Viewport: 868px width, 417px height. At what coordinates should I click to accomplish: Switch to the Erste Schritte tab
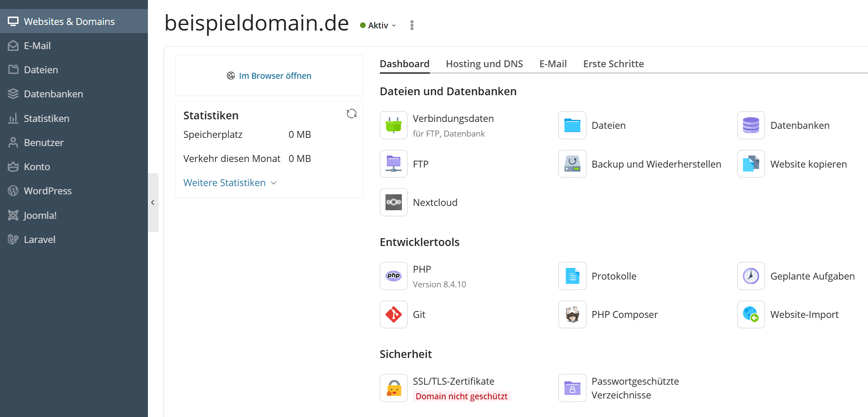pos(613,64)
